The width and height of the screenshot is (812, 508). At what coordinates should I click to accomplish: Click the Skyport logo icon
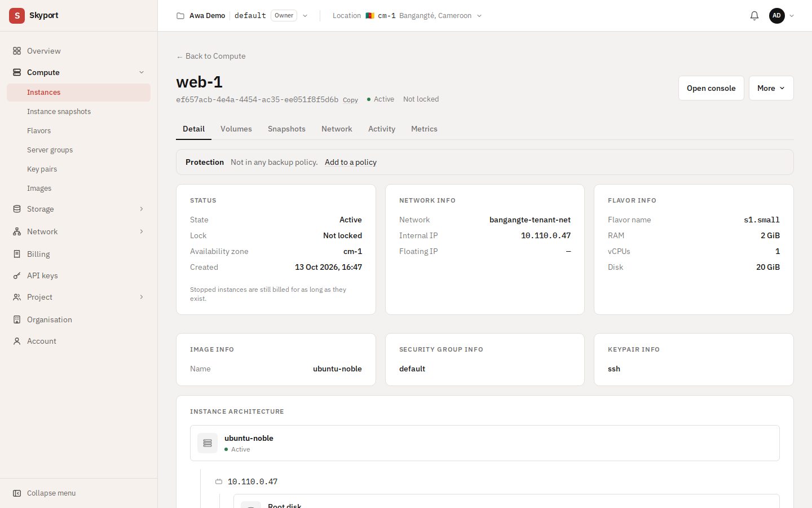click(17, 16)
